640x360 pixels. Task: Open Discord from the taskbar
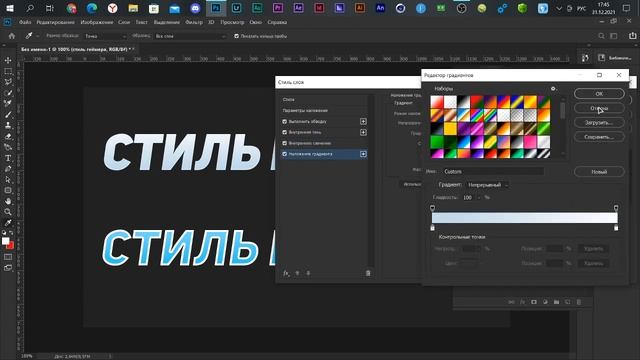(195, 8)
